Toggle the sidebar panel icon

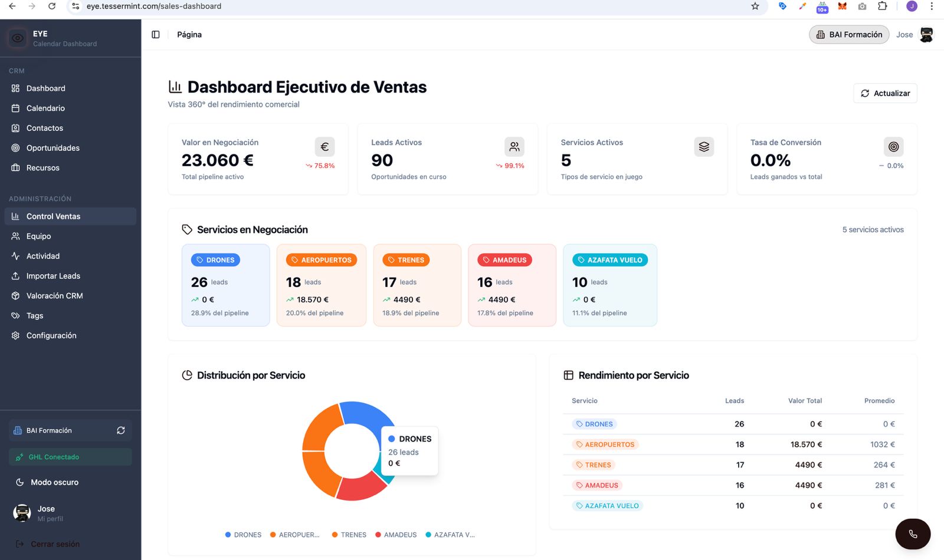point(156,35)
